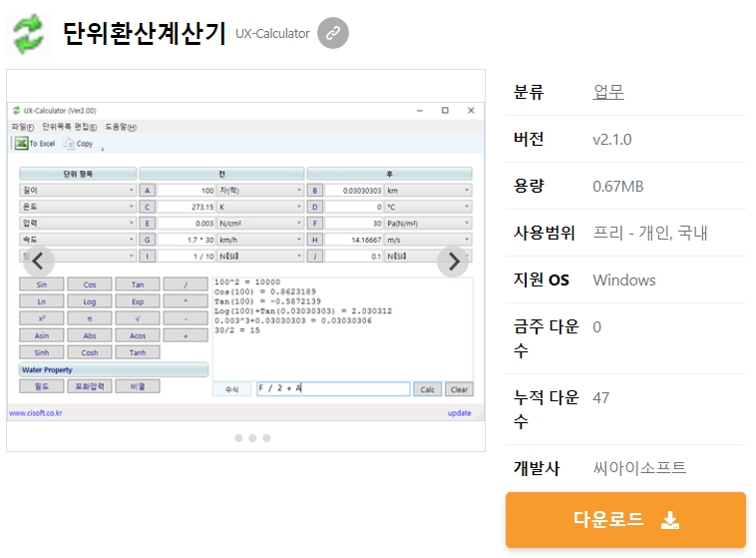Expand the Pa(N/m²) target unit dropdown
The image size is (756, 558).
pos(428,223)
